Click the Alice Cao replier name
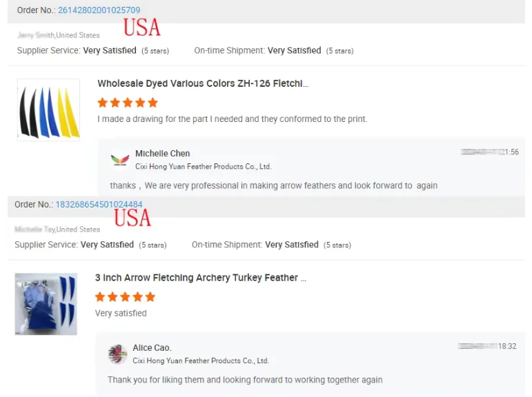This screenshot has height=397, width=532. [x=152, y=348]
